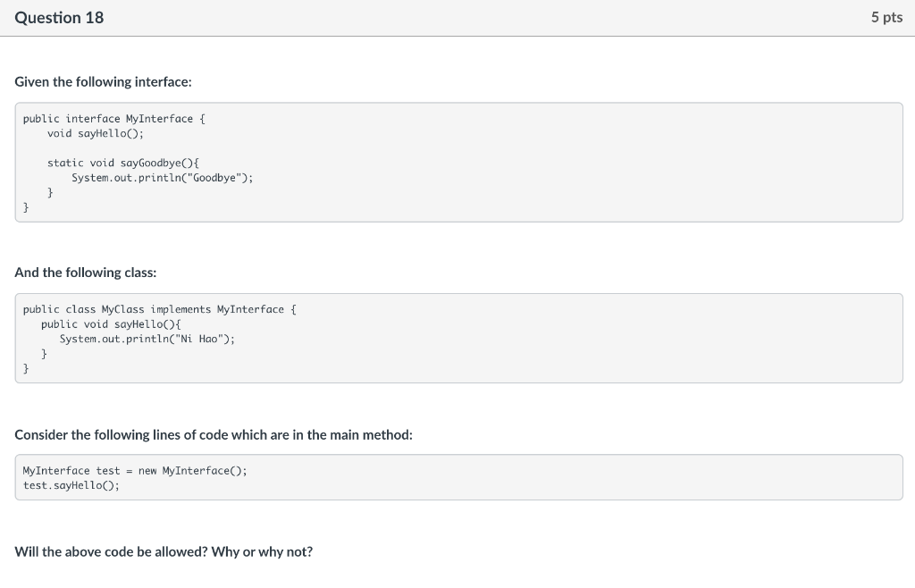This screenshot has width=915, height=588.
Task: Click the 'public interface MyInterface {' line
Action: [113, 119]
